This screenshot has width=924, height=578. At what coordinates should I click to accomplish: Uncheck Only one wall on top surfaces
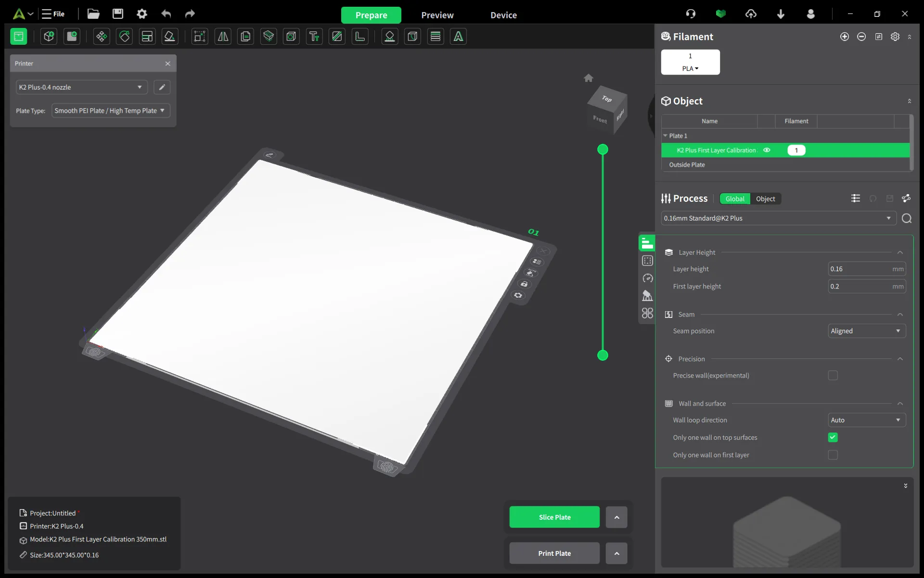[x=833, y=437]
